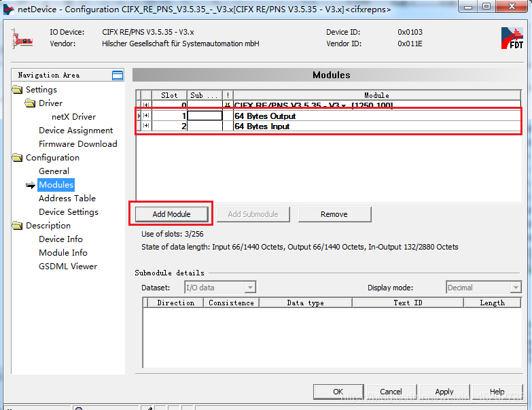Click the arrow icon beside Modules
Image resolution: width=532 pixels, height=410 pixels.
31,185
